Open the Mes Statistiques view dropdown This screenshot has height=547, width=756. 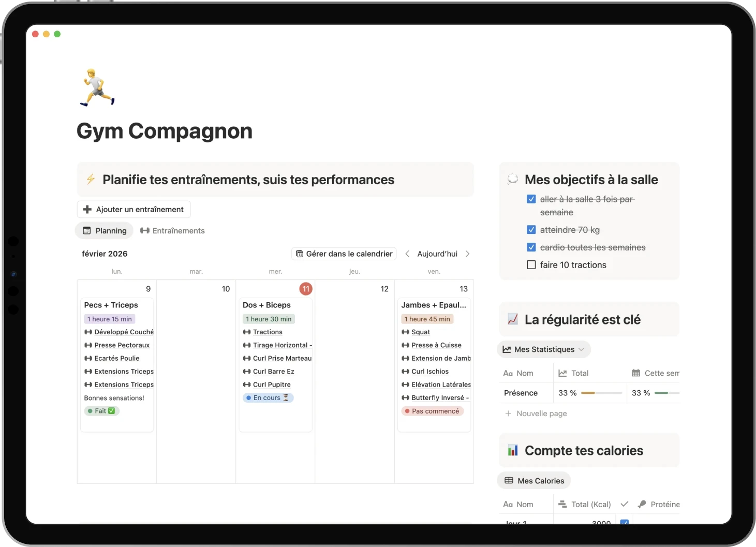[x=544, y=349]
